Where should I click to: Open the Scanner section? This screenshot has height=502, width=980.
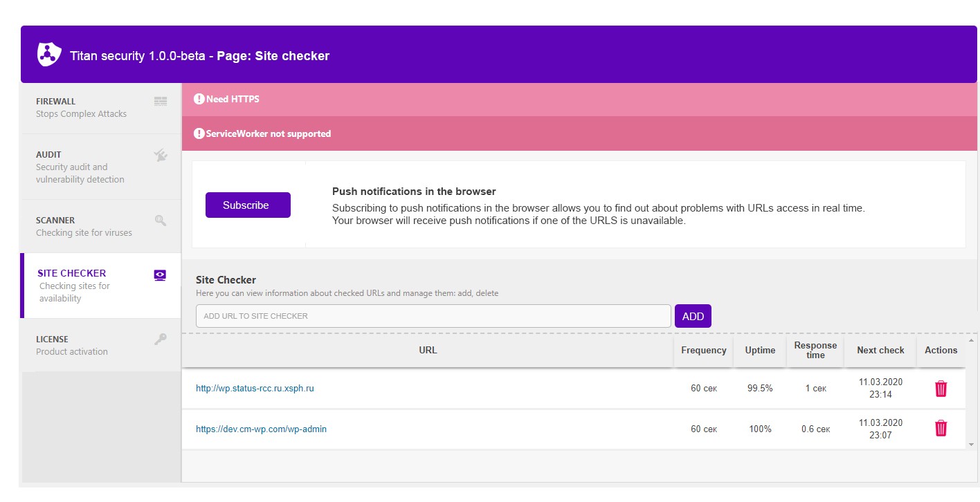coord(101,226)
